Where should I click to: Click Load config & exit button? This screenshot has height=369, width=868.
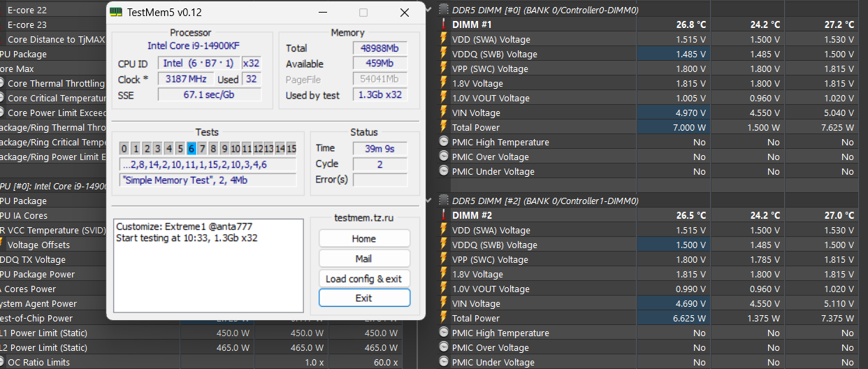[363, 279]
